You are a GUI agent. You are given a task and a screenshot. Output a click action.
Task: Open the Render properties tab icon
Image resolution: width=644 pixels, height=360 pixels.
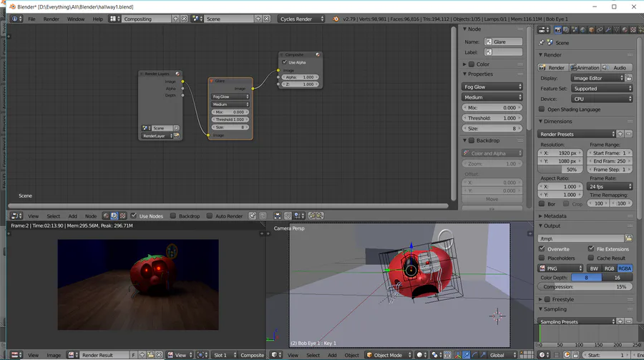coord(558,30)
